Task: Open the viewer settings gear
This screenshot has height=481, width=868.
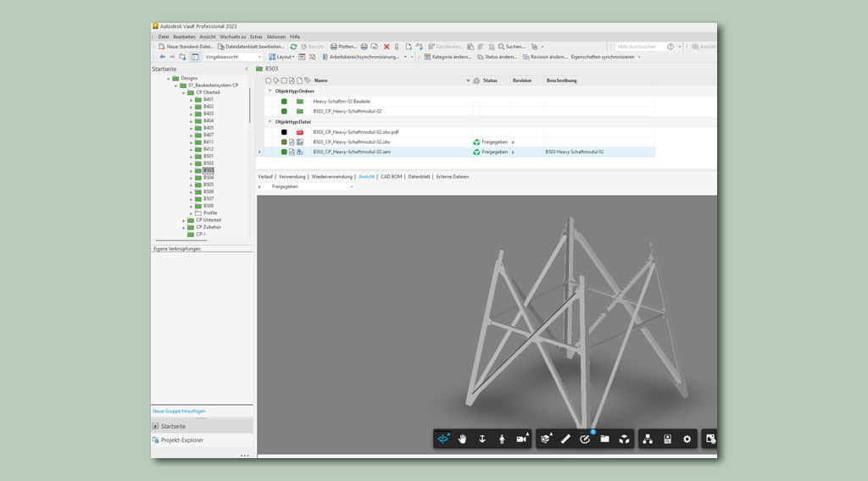Action: 687,439
